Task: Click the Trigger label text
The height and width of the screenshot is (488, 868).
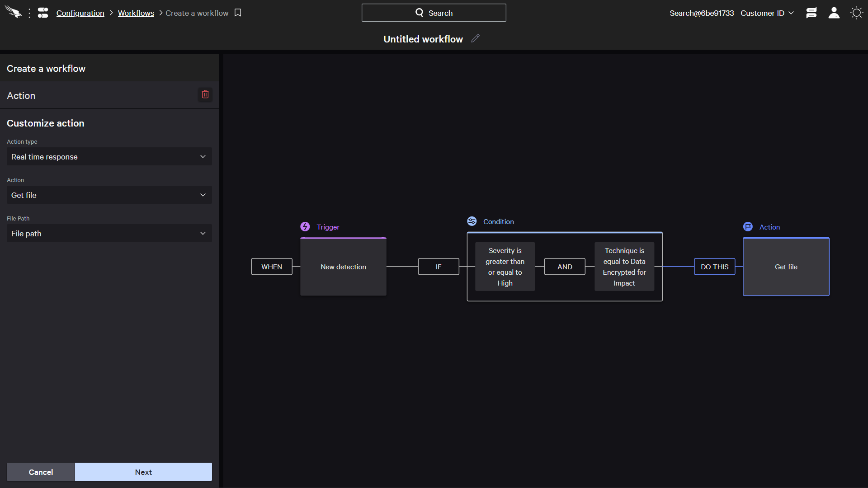Action: click(328, 227)
